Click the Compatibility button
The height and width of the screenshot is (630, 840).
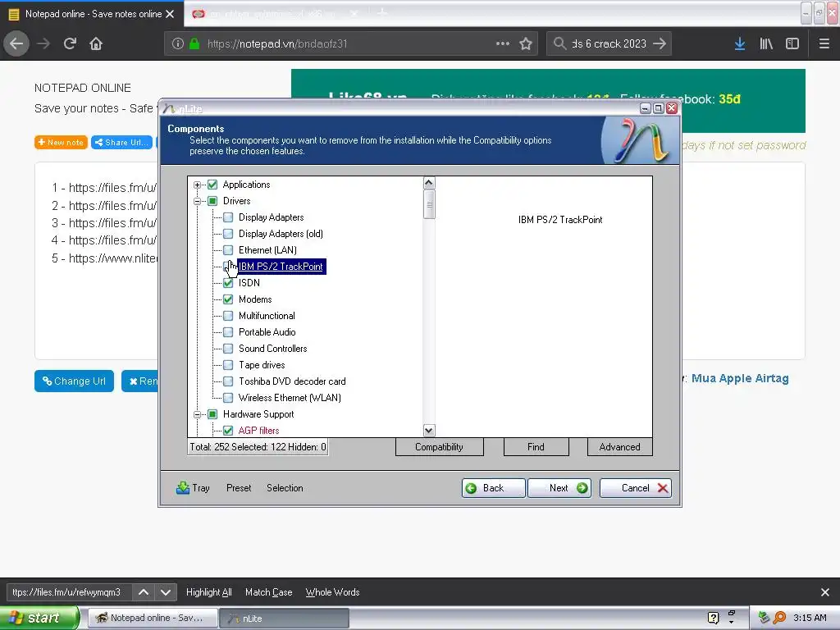coord(440,447)
